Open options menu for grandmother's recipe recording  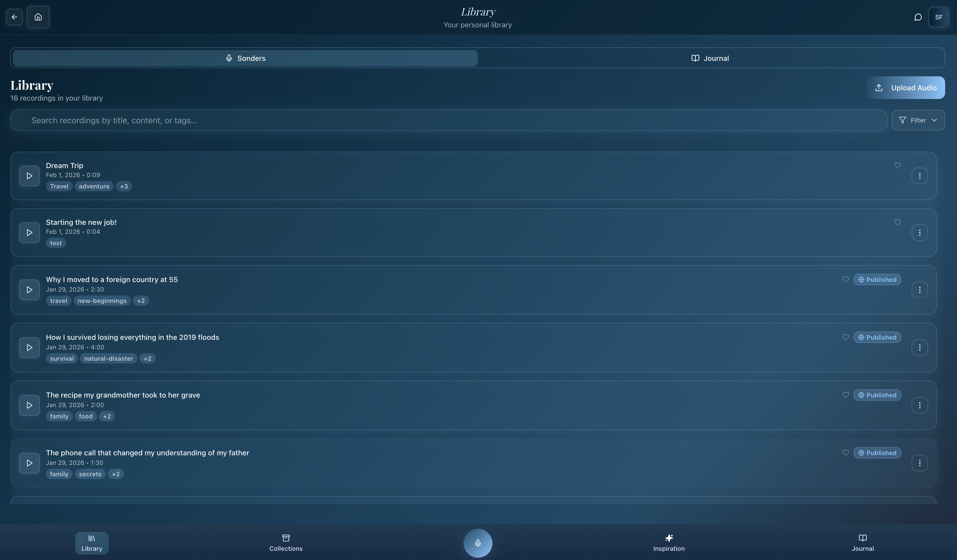point(920,405)
